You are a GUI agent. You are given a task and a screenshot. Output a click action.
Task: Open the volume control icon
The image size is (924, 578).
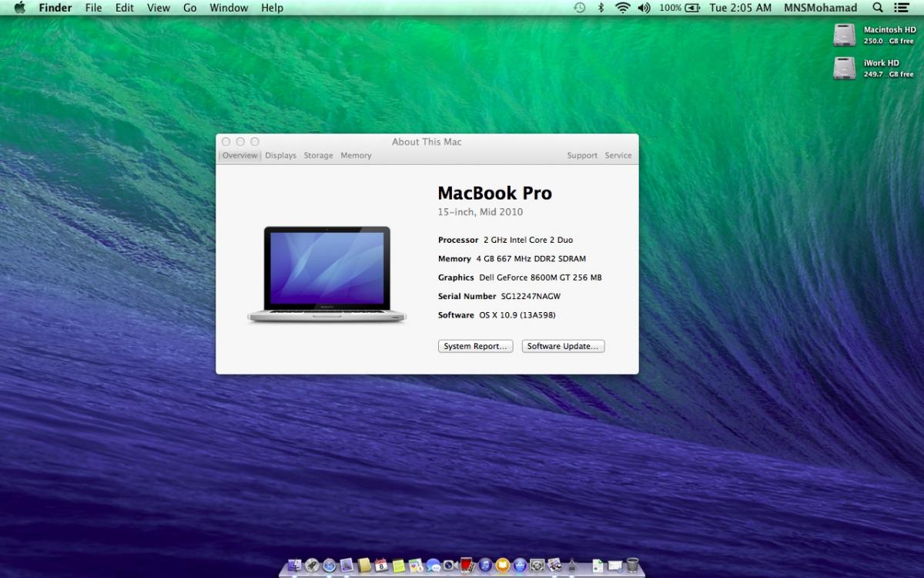tap(644, 8)
